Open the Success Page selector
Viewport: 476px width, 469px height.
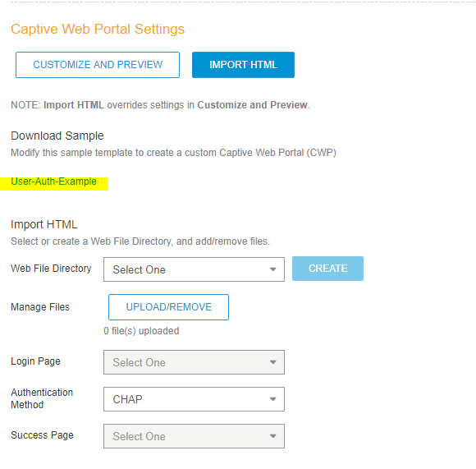[194, 436]
